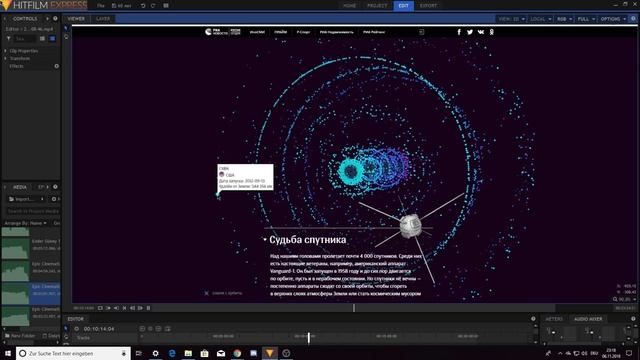Open the FULL quality dropdown
Screen dimensions: 640x360
click(586, 19)
